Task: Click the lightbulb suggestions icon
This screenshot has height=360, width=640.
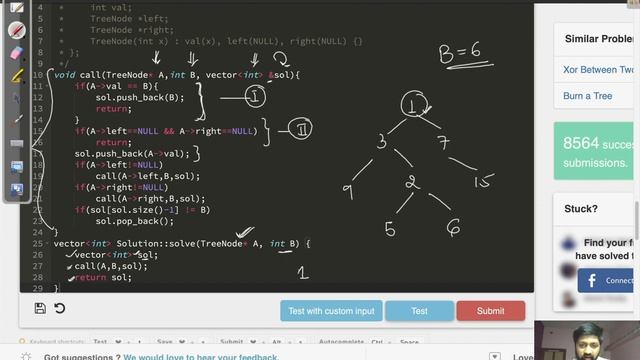Action: tap(26, 357)
